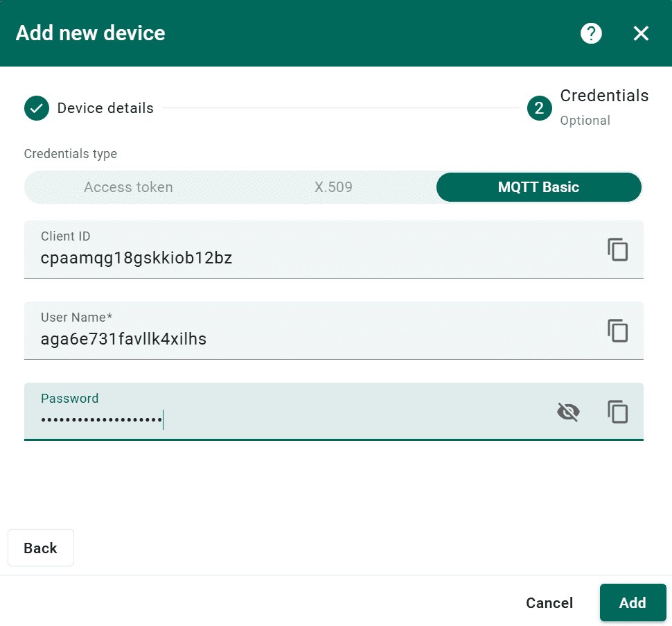The height and width of the screenshot is (626, 672).
Task: Switch credentials type to Access token
Action: [128, 187]
